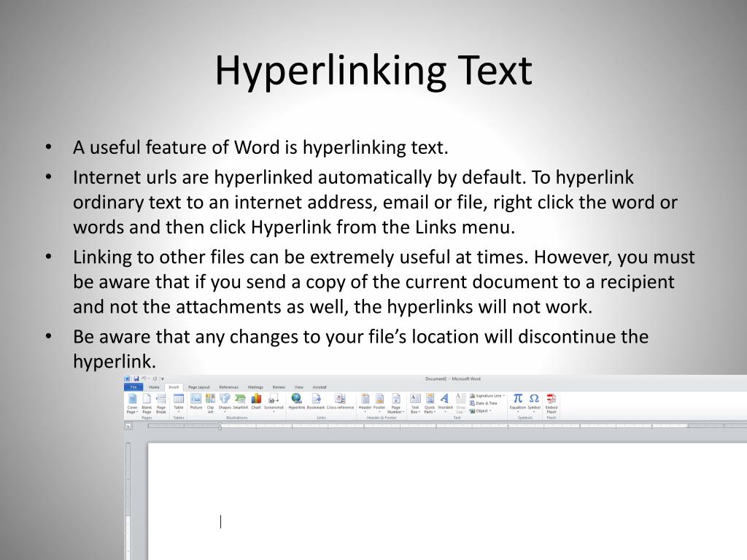Insert a Picture from file
This screenshot has height=560, width=747.
pos(196,402)
